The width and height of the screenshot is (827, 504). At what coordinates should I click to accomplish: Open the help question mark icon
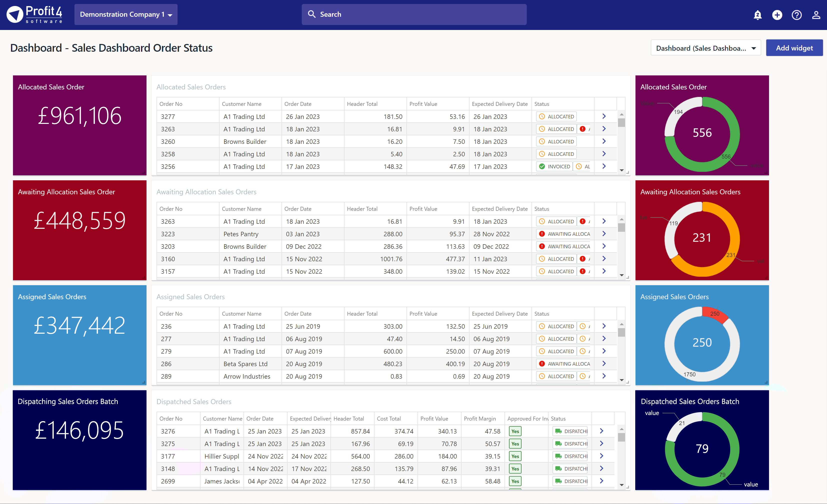[796, 15]
